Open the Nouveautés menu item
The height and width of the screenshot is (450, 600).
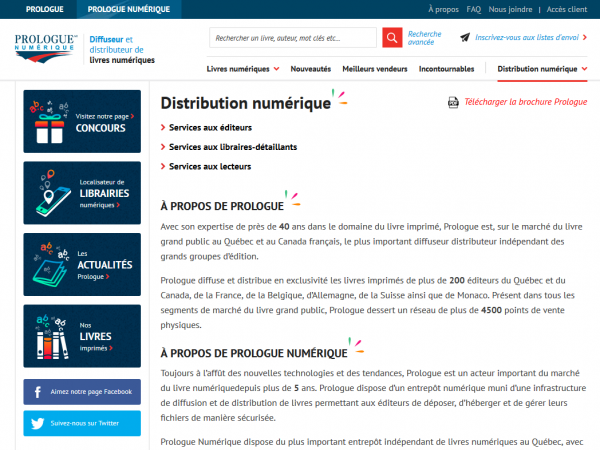pos(311,69)
